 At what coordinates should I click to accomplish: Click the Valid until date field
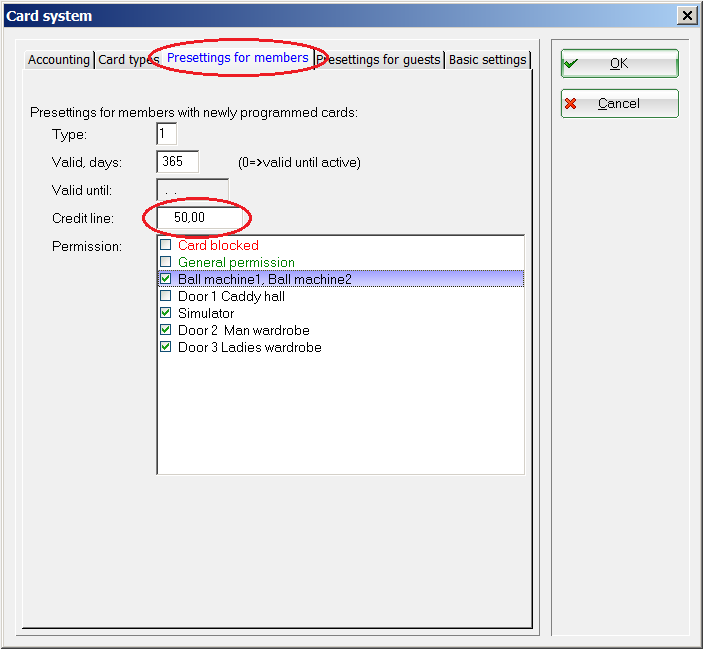click(193, 190)
